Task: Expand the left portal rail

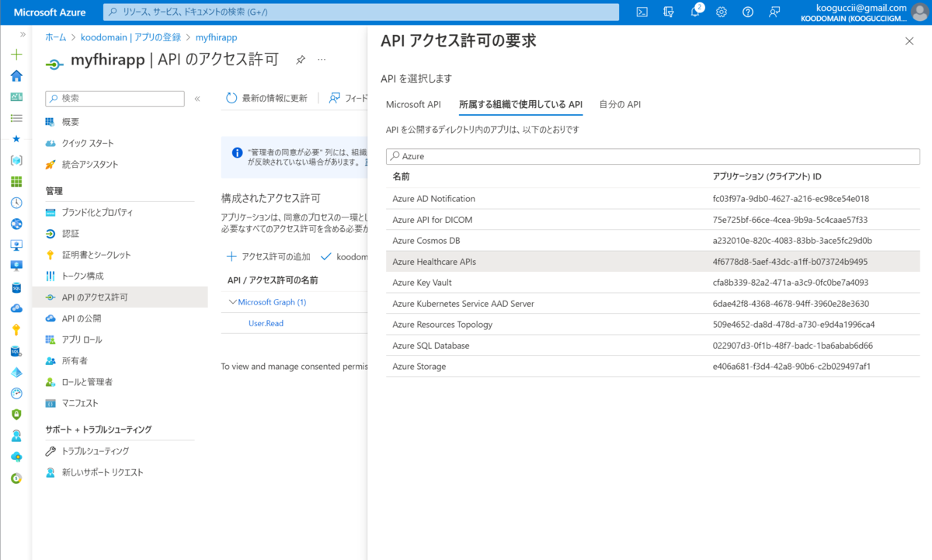Action: click(x=23, y=35)
